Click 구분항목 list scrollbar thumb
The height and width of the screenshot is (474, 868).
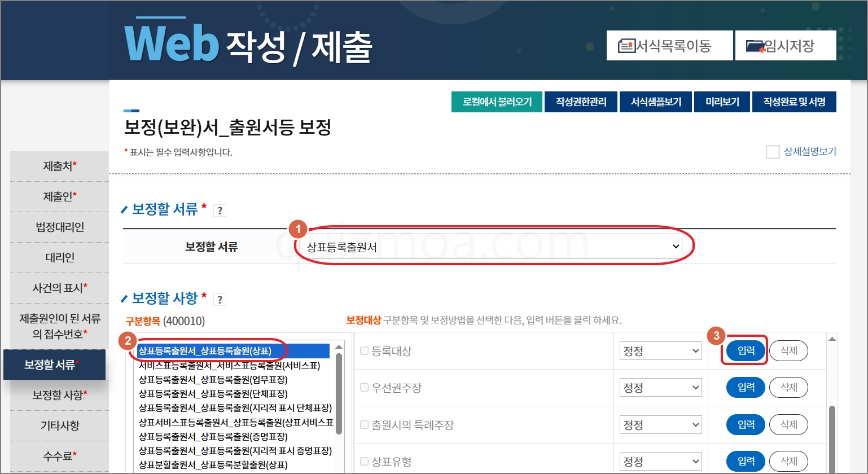click(x=339, y=394)
